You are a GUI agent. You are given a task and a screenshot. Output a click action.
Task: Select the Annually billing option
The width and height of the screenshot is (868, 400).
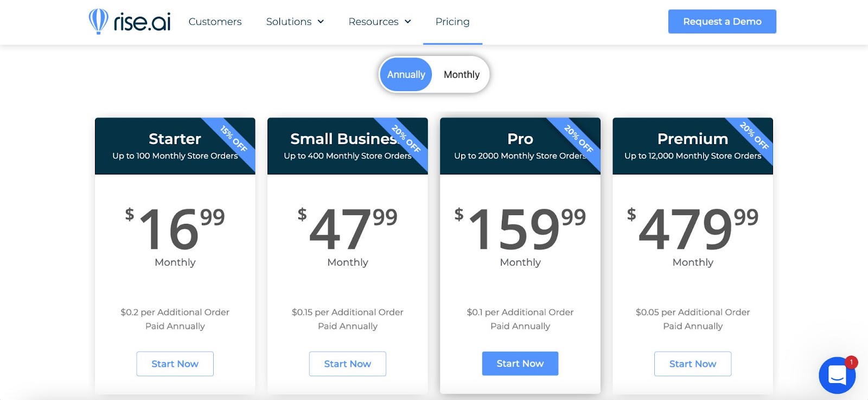tap(405, 74)
